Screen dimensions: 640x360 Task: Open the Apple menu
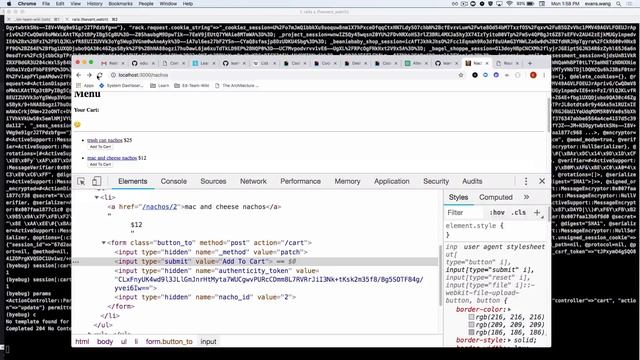pyautogui.click(x=9, y=4)
